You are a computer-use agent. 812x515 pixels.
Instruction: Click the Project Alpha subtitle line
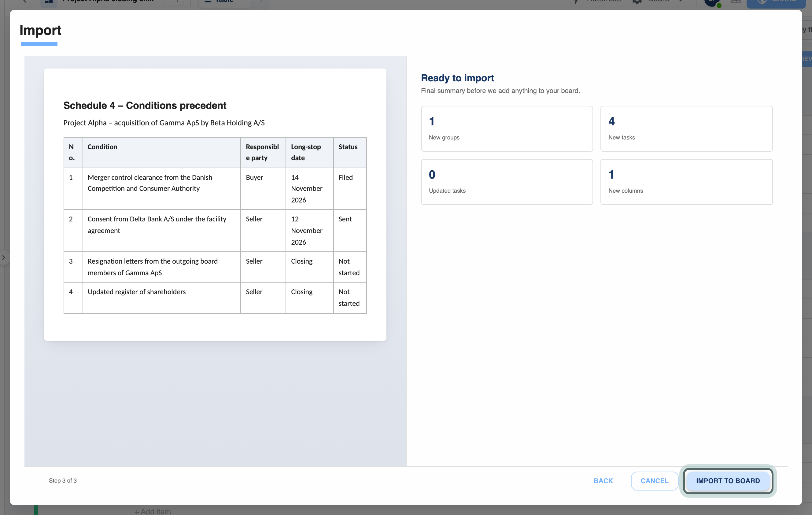tap(164, 123)
